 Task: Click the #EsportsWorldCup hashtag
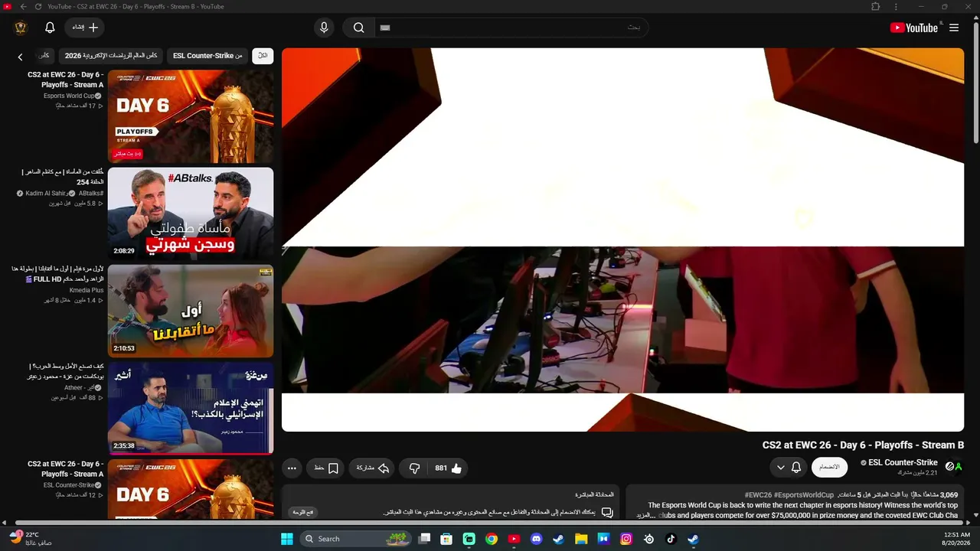tap(803, 495)
